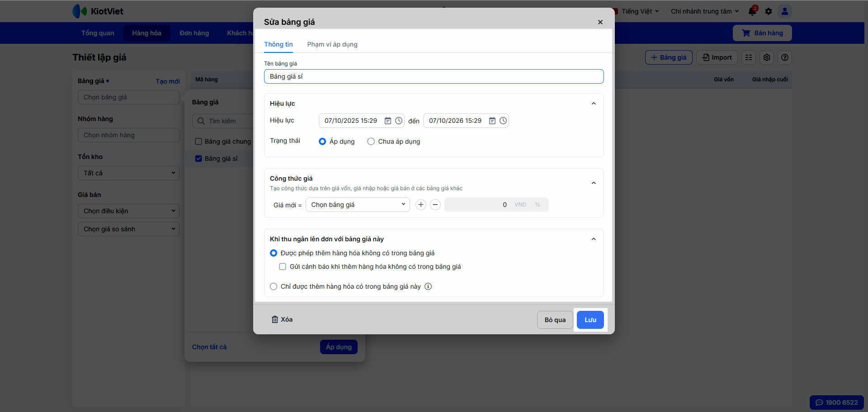Click the Bán hàng button
The image size is (868, 412).
coord(762,33)
